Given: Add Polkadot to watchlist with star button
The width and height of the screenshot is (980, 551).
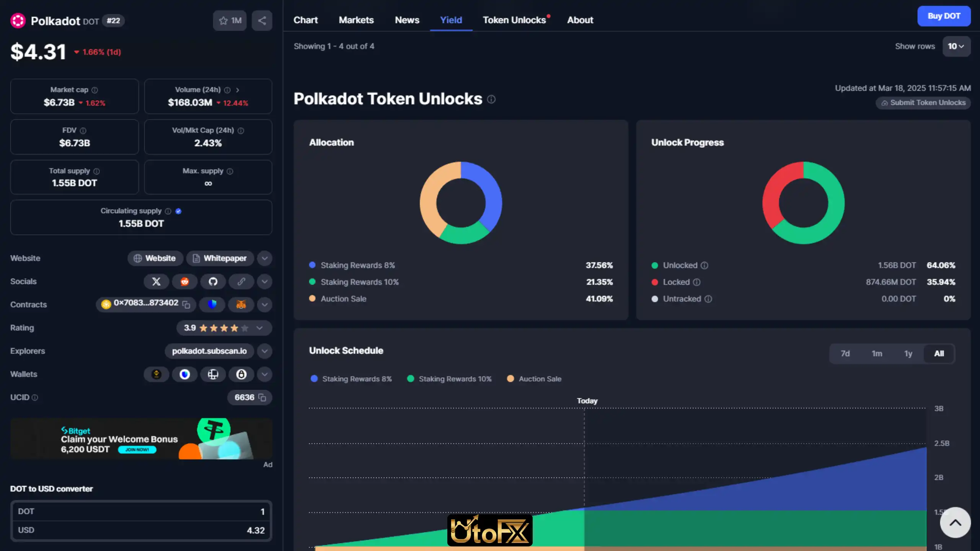Looking at the screenshot, I should (x=230, y=21).
